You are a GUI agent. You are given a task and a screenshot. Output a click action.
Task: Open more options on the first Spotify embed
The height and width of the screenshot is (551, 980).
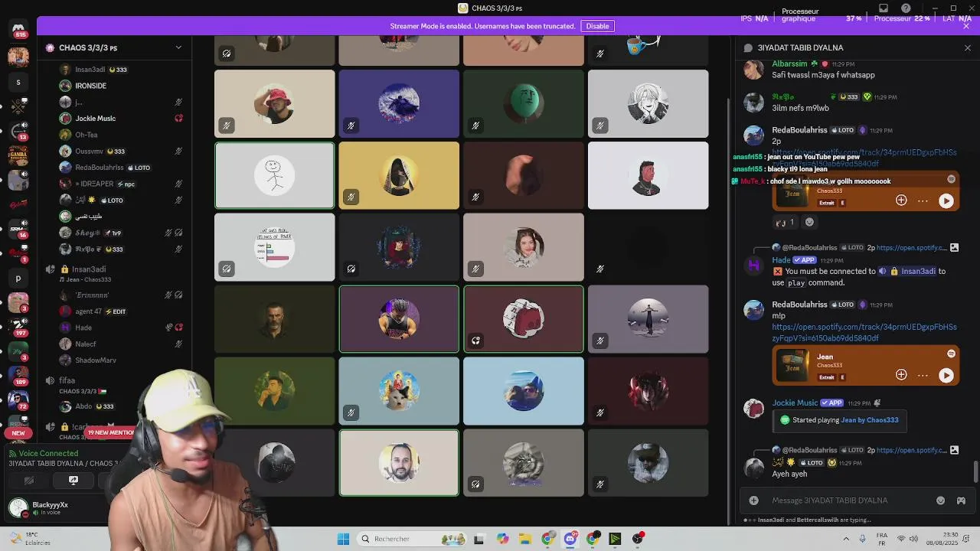pos(923,201)
